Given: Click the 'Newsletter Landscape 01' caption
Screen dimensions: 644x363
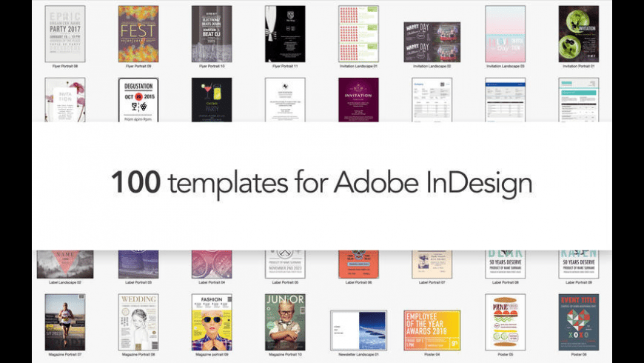Looking at the screenshot, I should (358, 354).
